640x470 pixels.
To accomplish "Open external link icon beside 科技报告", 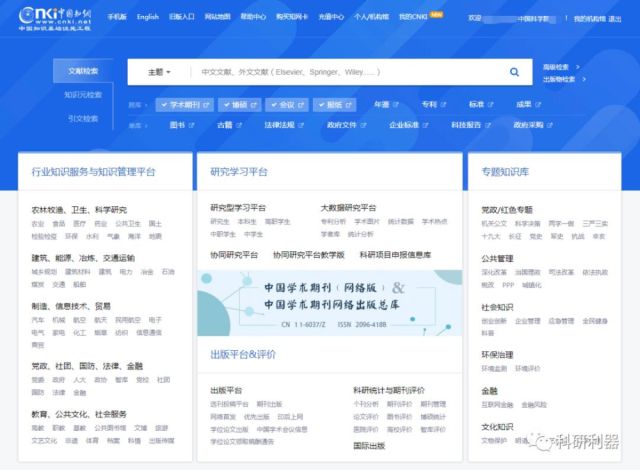I will [488, 125].
